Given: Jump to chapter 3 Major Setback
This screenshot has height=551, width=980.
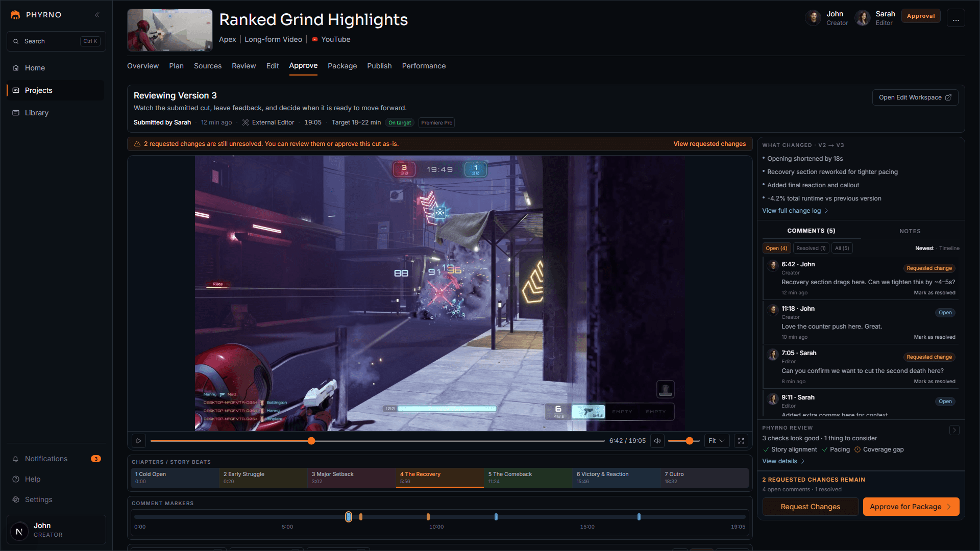Looking at the screenshot, I should pos(352,478).
